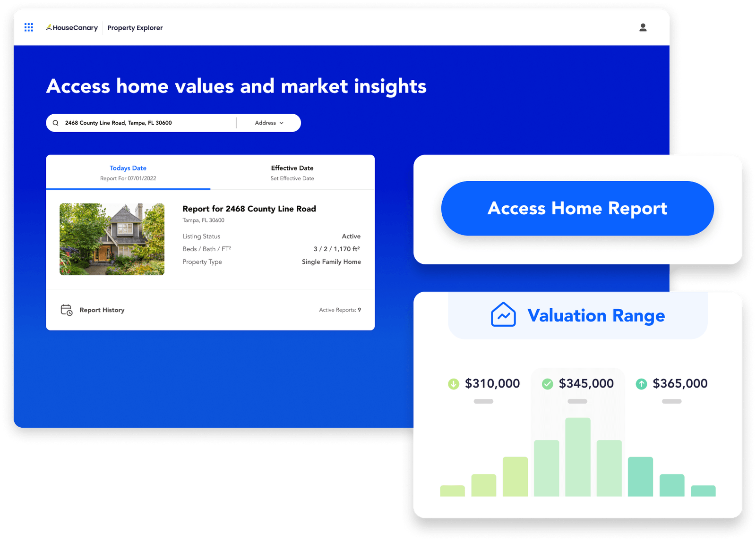Screen dimensions: 756x541
Task: Collapse the Report History section
Action: (x=102, y=310)
